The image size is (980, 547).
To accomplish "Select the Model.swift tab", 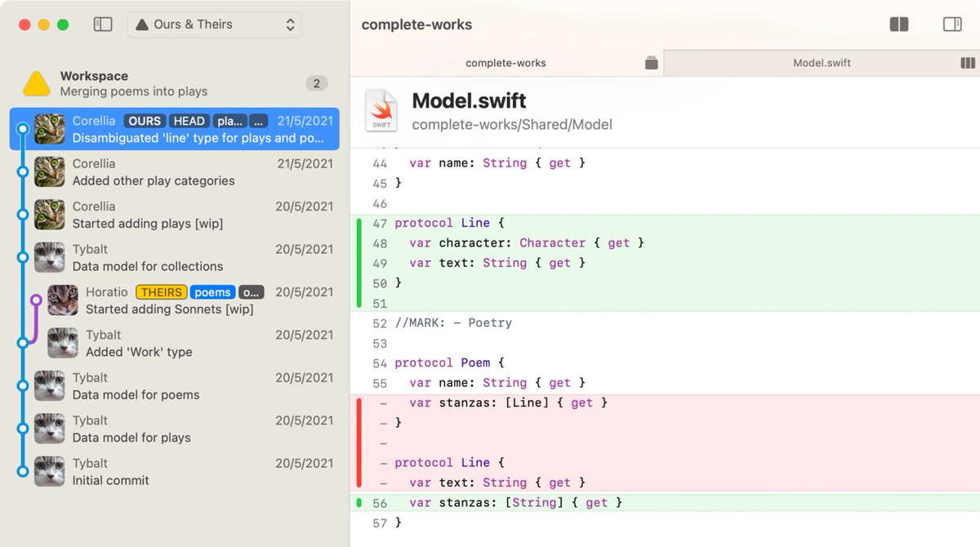I will click(x=822, y=63).
